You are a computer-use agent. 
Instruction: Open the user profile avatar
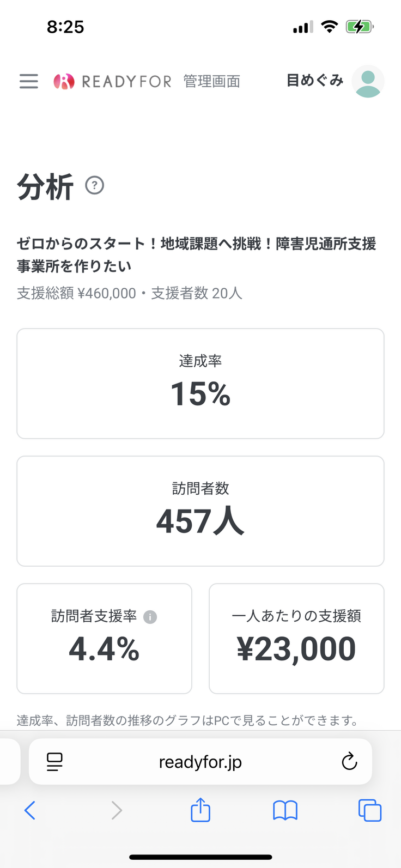368,81
